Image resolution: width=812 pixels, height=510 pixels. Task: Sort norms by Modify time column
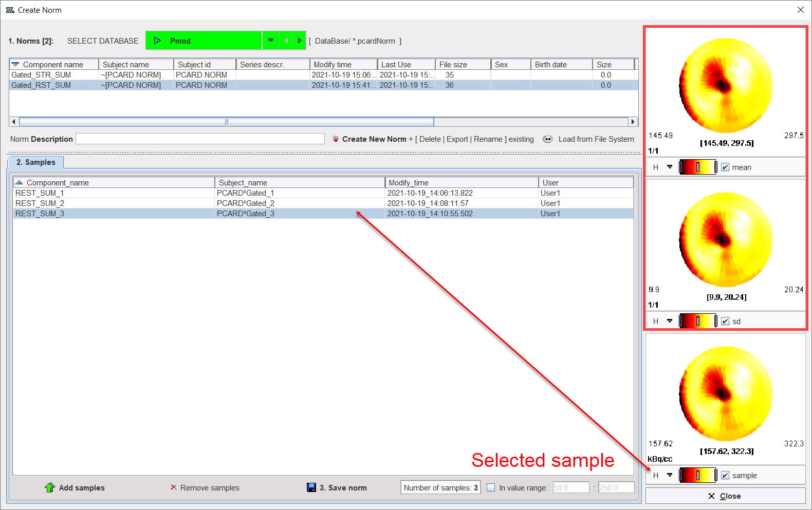click(x=343, y=64)
